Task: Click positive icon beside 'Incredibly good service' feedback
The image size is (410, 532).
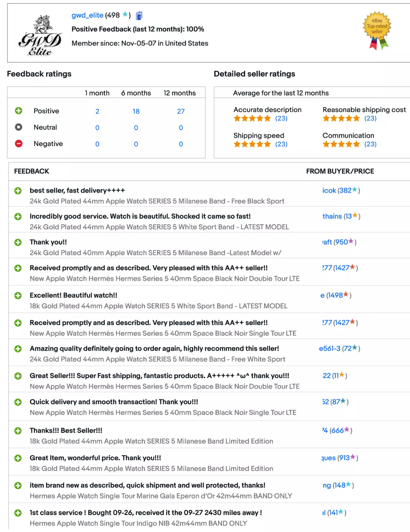Action: pyautogui.click(x=18, y=216)
